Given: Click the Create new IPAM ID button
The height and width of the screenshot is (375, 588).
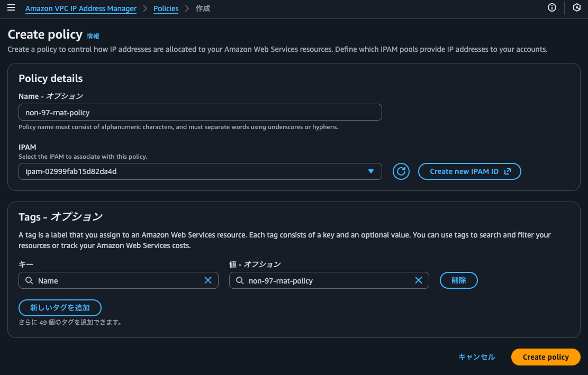Looking at the screenshot, I should 469,171.
